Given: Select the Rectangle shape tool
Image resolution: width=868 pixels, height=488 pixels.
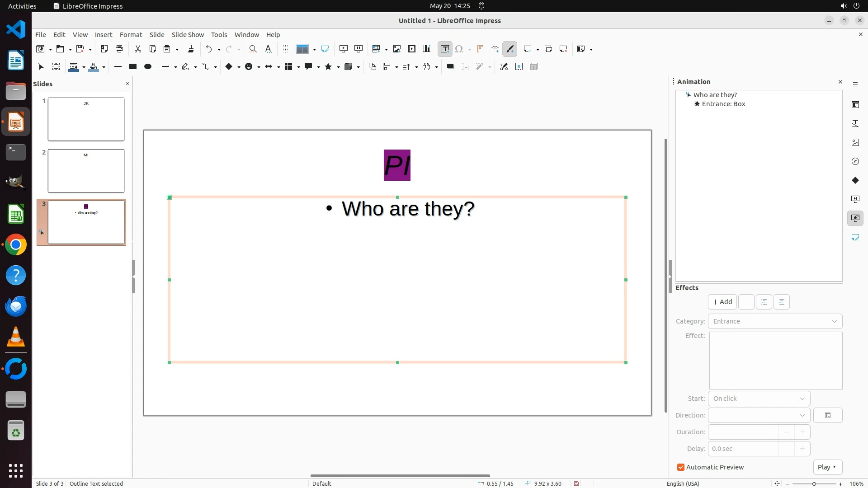Looking at the screenshot, I should click(x=132, y=66).
